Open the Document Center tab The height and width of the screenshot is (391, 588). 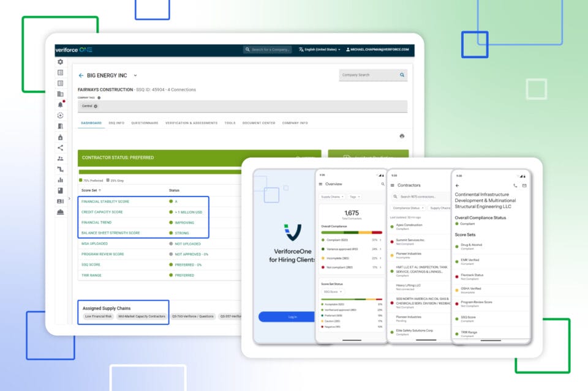click(x=258, y=123)
